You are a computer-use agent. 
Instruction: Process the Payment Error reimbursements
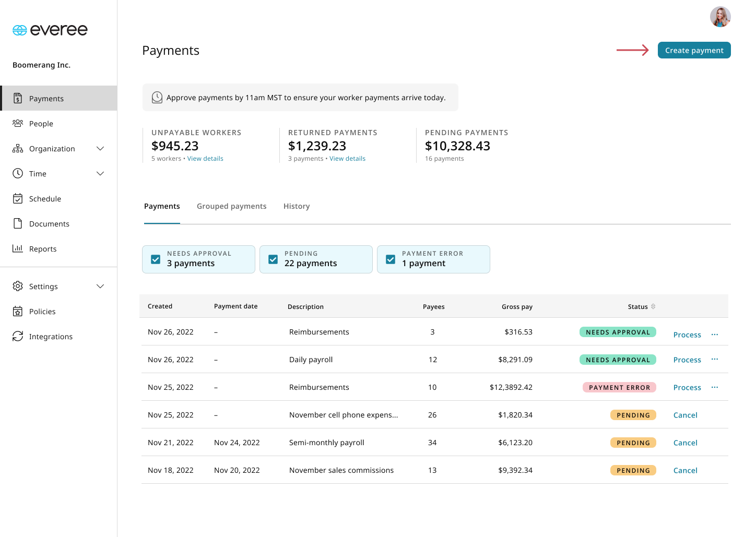687,387
